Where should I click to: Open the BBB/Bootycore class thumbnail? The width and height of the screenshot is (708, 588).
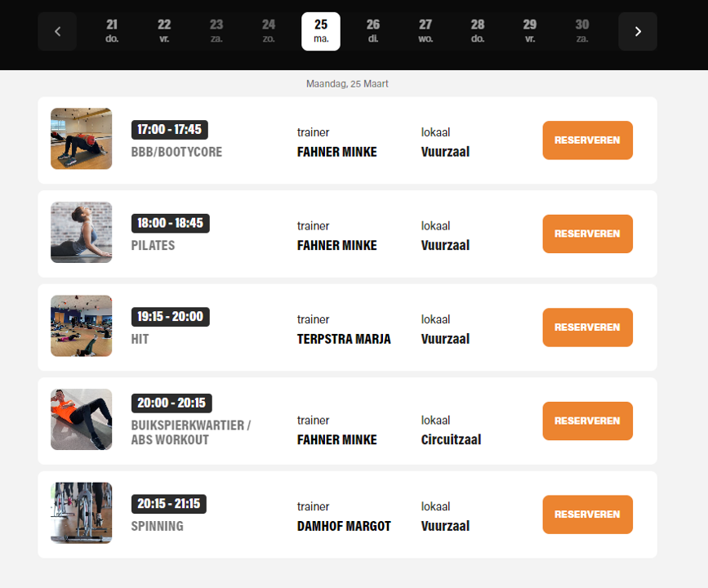coord(82,139)
